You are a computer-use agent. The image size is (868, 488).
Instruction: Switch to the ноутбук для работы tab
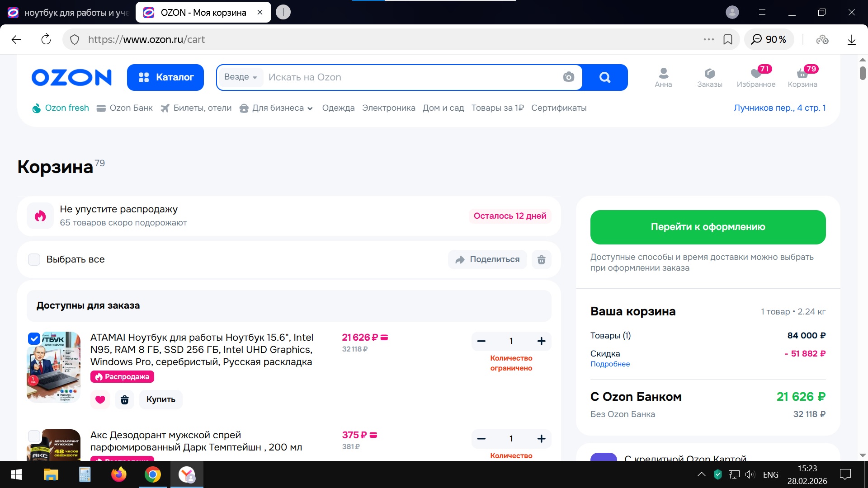point(68,13)
